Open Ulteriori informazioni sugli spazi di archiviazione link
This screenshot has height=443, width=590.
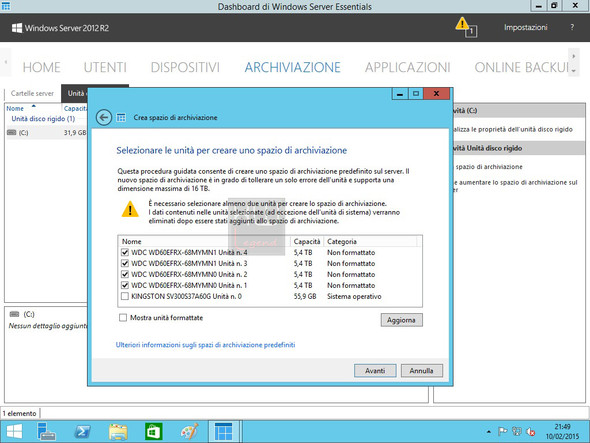coord(205,345)
